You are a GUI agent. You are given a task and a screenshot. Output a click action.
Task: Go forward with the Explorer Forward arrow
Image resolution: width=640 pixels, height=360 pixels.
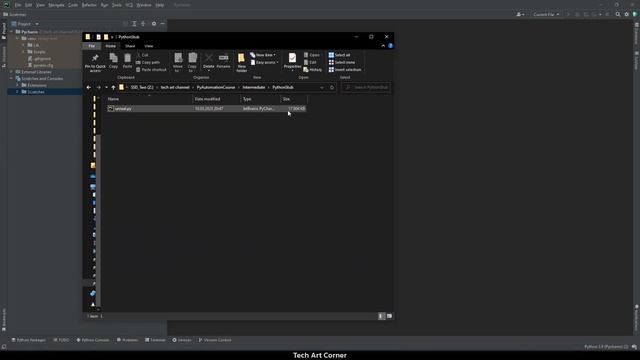pyautogui.click(x=98, y=87)
